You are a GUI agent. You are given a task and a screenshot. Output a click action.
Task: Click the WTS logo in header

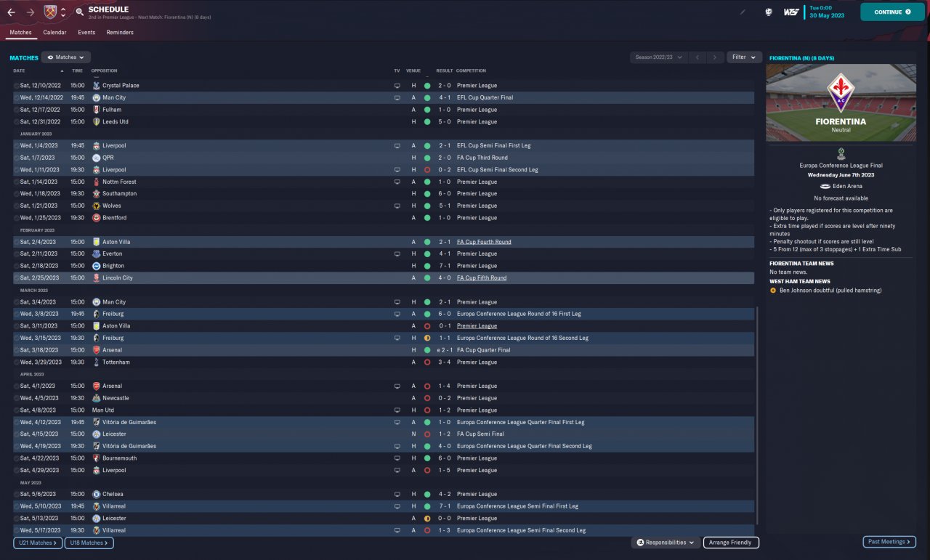point(791,12)
